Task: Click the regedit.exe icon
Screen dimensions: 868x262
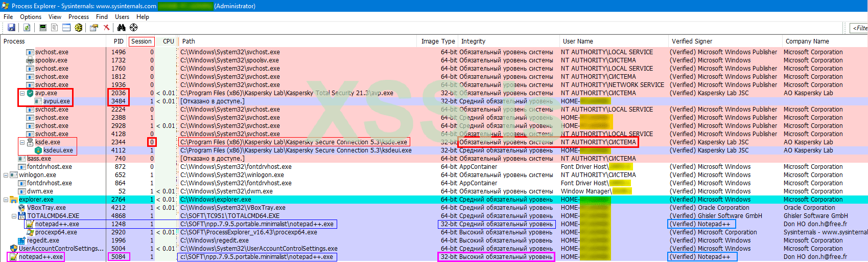Action: click(22, 241)
